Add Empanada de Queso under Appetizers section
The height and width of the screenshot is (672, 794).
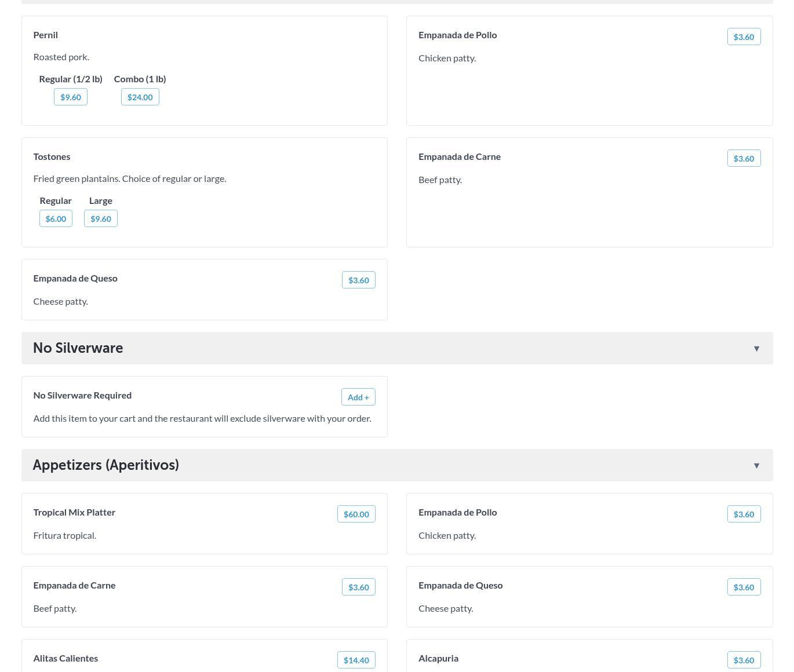point(744,587)
